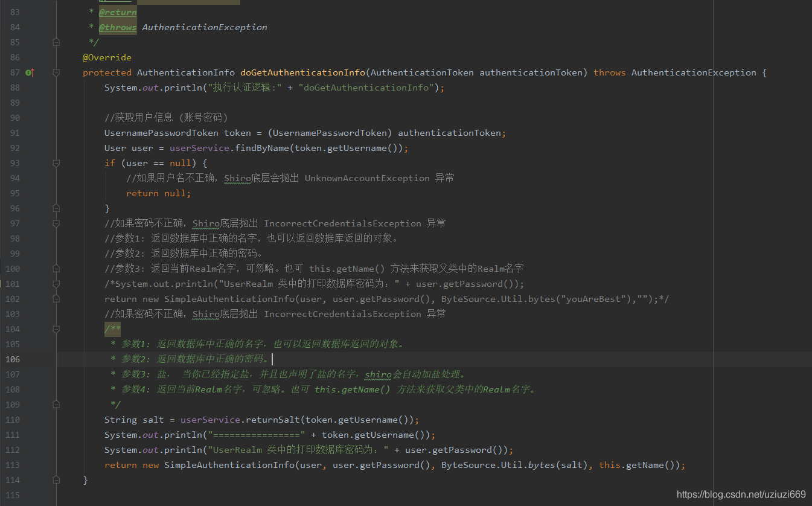812x506 pixels.
Task: Fold the comment block starting at line 97
Action: (56, 223)
